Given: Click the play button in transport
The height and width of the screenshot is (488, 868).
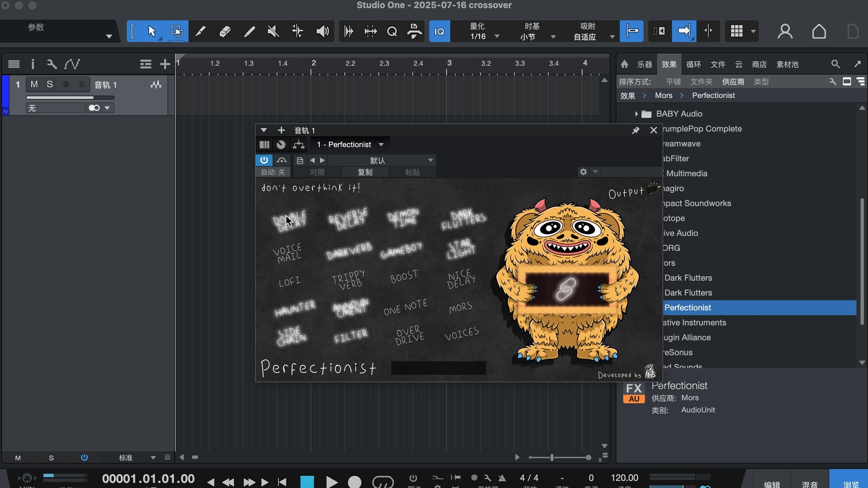Looking at the screenshot, I should coord(331,482).
